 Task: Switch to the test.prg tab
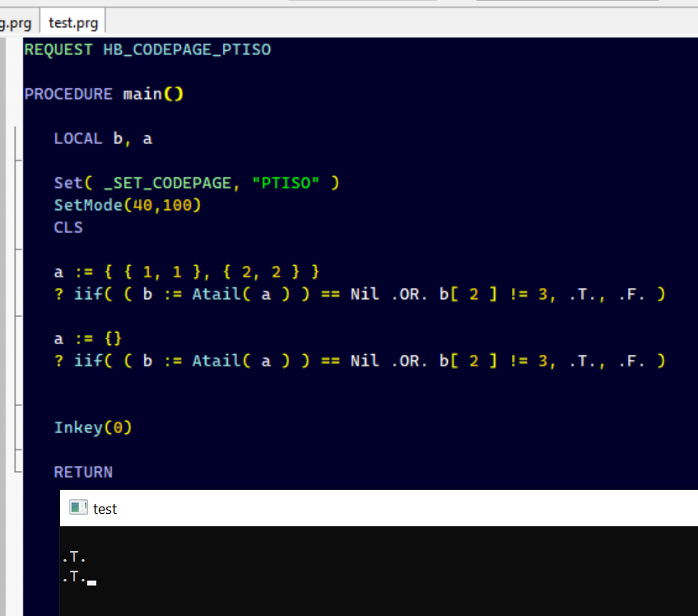tap(73, 21)
